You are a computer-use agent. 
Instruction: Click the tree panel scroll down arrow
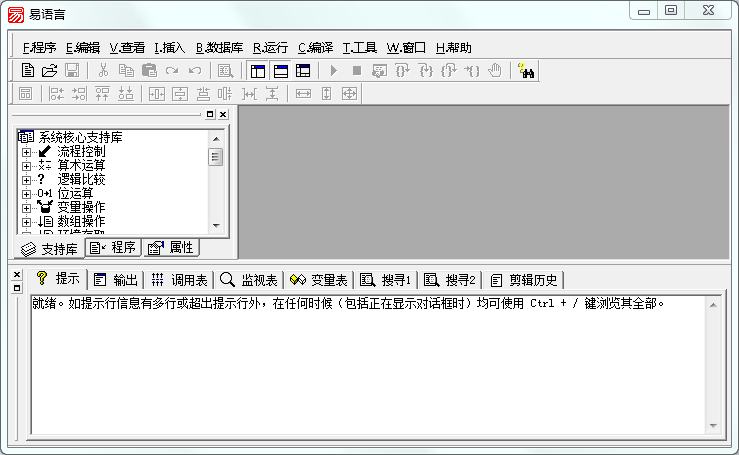click(215, 226)
